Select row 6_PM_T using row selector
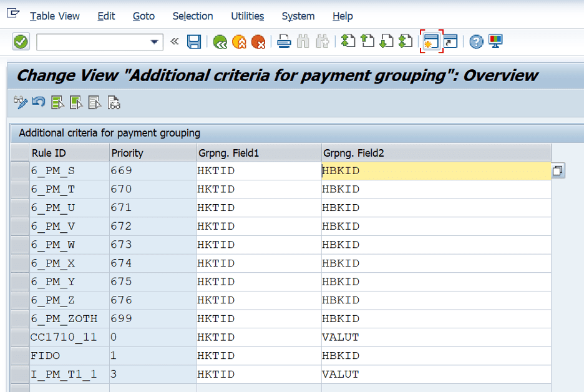 coord(20,189)
